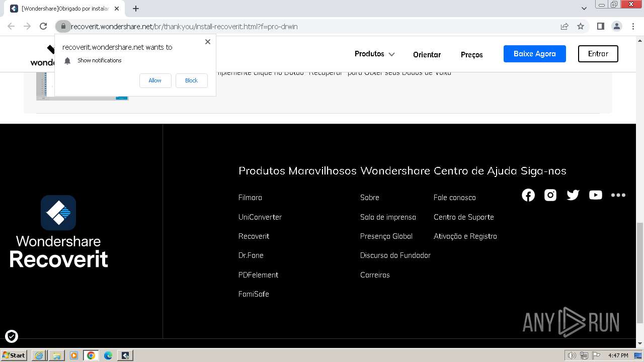
Task: Open the Filmora footer link
Action: 250,198
